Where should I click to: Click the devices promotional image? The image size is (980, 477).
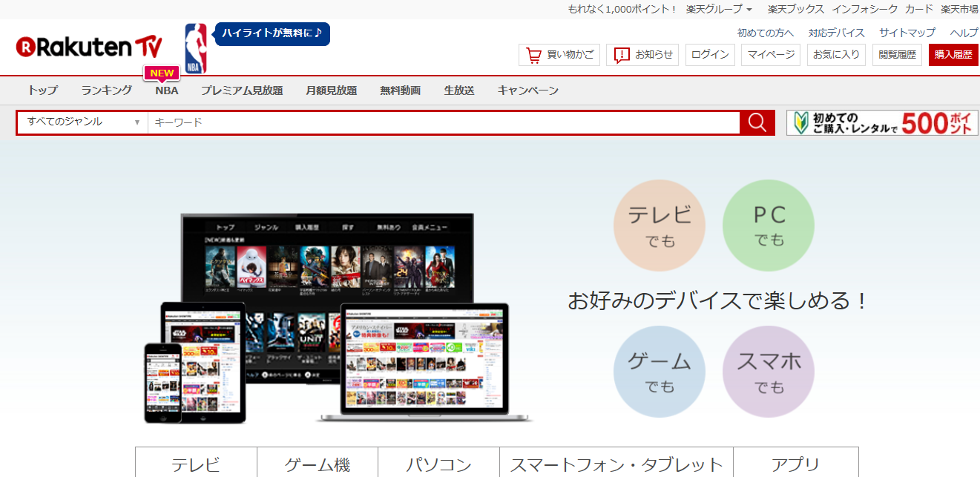[x=338, y=319]
